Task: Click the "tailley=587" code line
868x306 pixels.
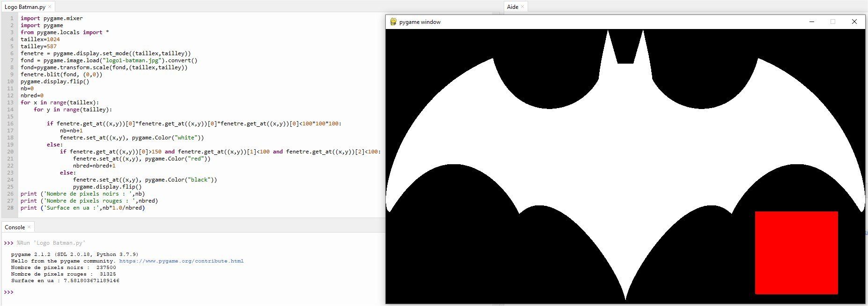Action: (38, 46)
